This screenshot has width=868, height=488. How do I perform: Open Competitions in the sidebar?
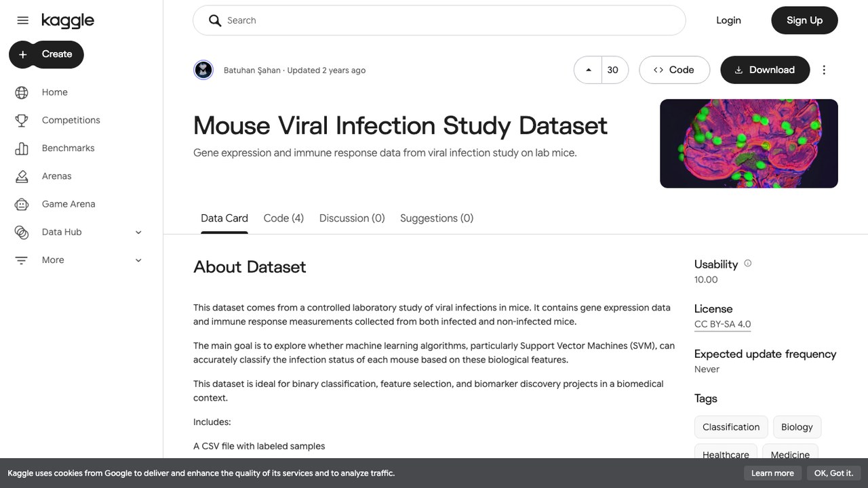coord(71,120)
